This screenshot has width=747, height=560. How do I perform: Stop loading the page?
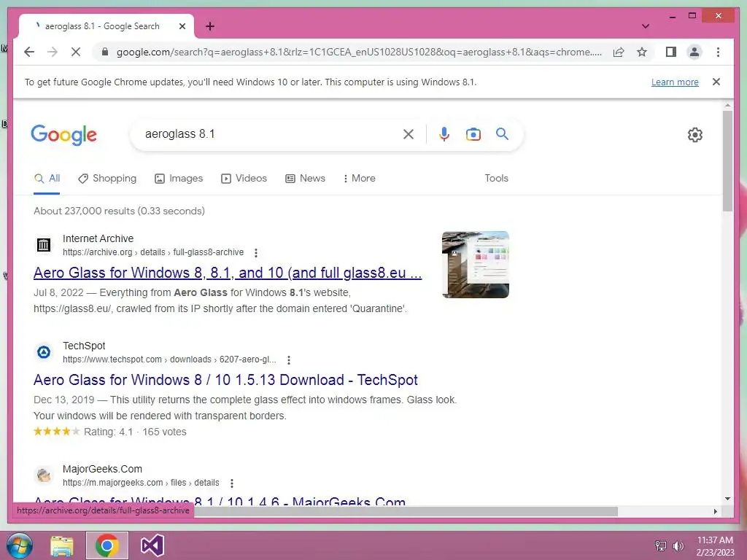click(76, 52)
